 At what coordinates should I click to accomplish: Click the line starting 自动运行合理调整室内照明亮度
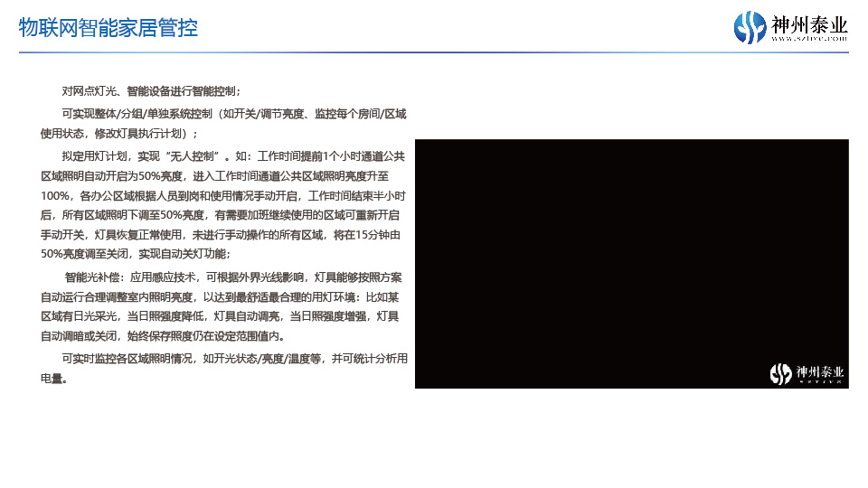pyautogui.click(x=220, y=297)
